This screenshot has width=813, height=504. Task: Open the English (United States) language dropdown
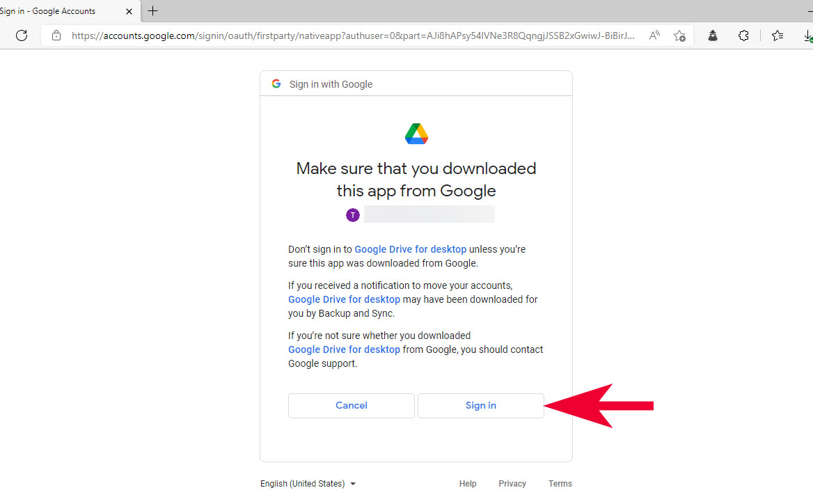308,484
